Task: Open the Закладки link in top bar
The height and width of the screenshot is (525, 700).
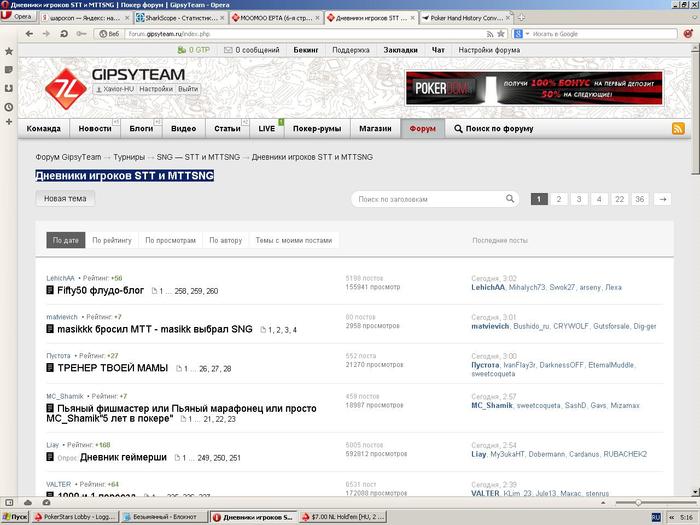Action: coord(400,50)
